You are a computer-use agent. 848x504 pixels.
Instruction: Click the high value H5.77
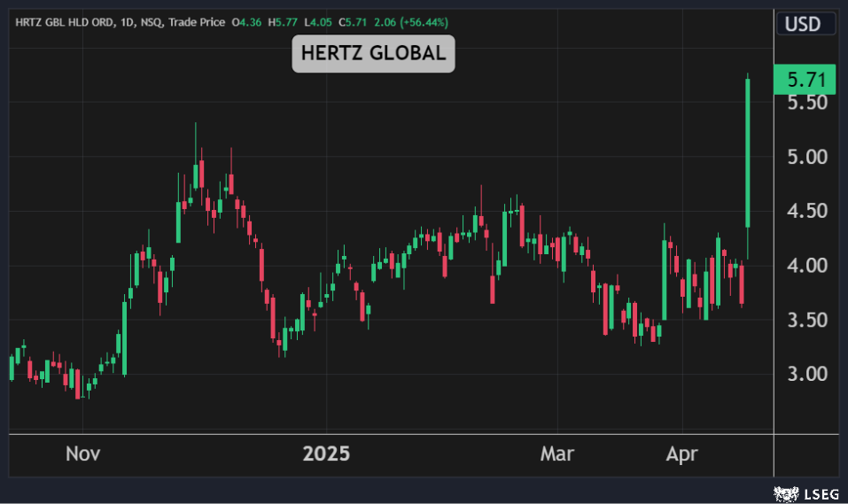[283, 23]
